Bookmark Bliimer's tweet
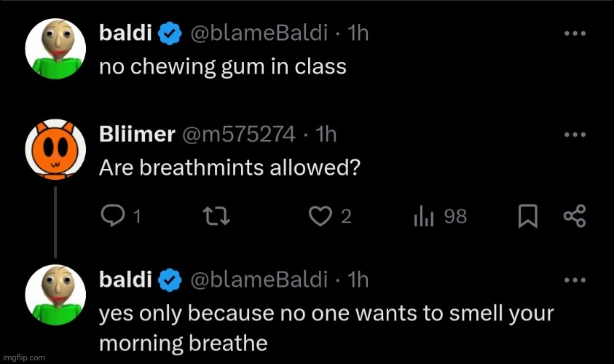This screenshot has width=614, height=364. tap(527, 216)
